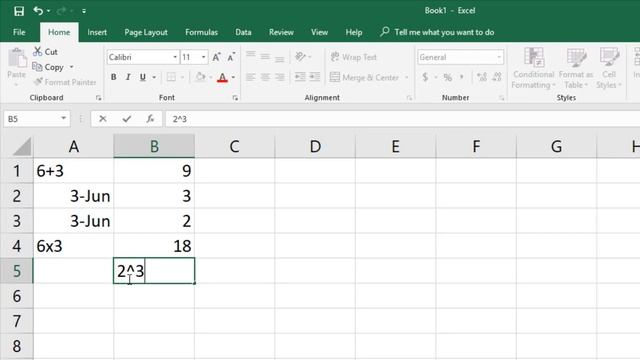Open the Font Color dropdown arrow
This screenshot has width=640, height=360.
(x=233, y=77)
